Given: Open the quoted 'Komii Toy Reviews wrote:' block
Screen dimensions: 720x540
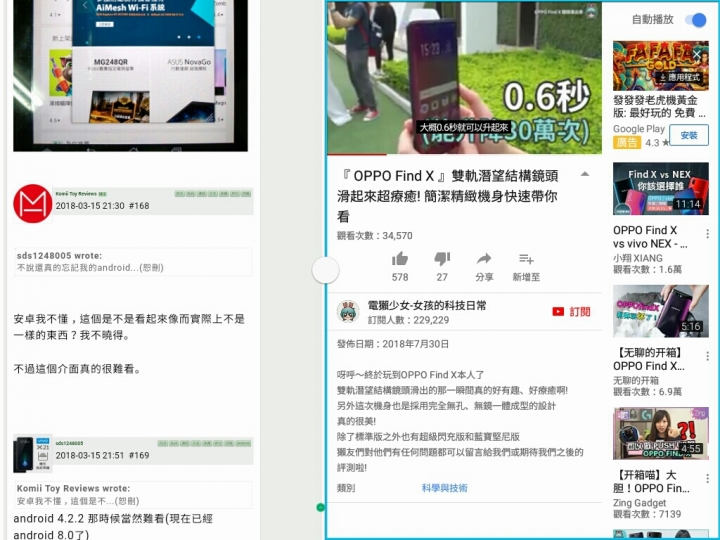Looking at the screenshot, I should coord(133,495).
